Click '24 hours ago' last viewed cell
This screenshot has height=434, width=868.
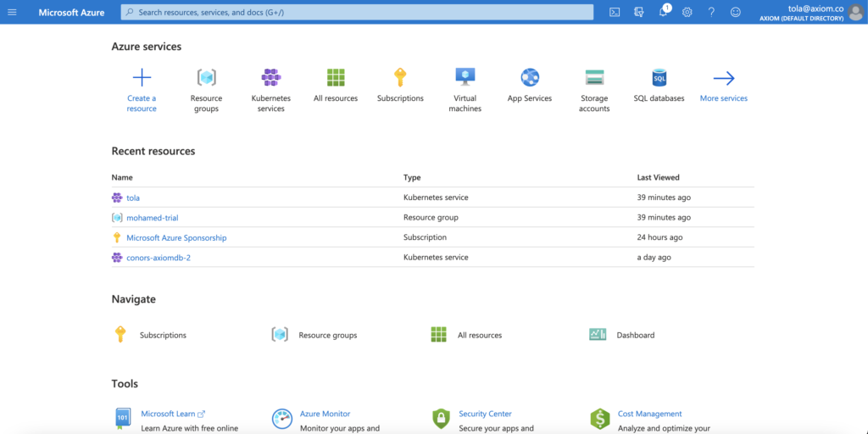click(659, 237)
